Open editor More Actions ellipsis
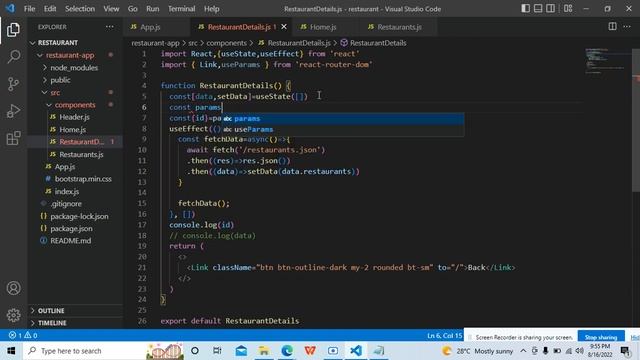Image resolution: width=640 pixels, height=360 pixels. (627, 27)
